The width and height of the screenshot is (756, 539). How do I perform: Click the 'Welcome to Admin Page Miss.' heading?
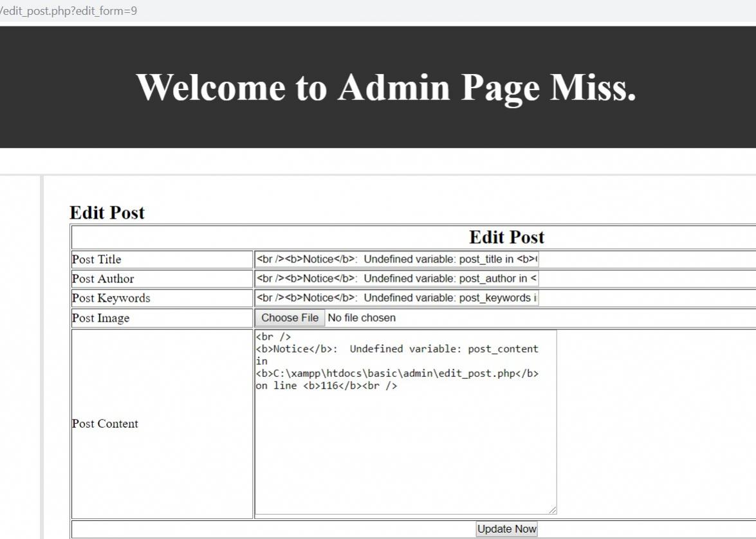[385, 87]
